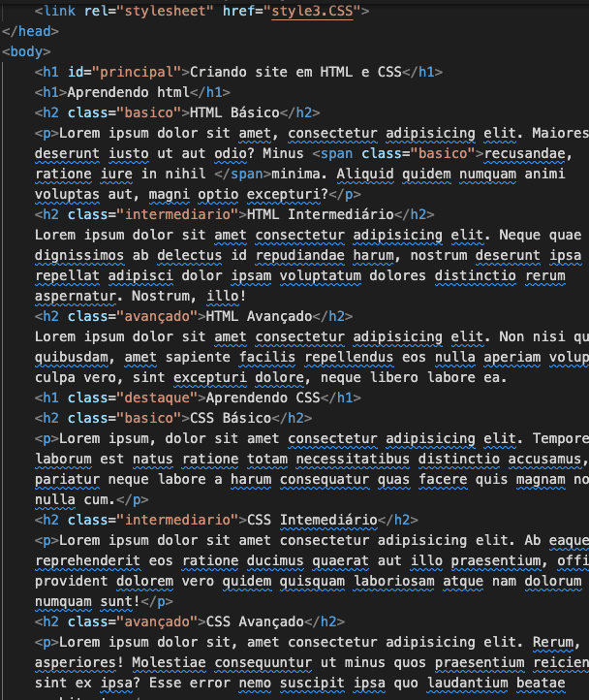Viewport: 589px width, 700px height.
Task: Click the heading text Aprendendo html
Action: click(x=129, y=92)
